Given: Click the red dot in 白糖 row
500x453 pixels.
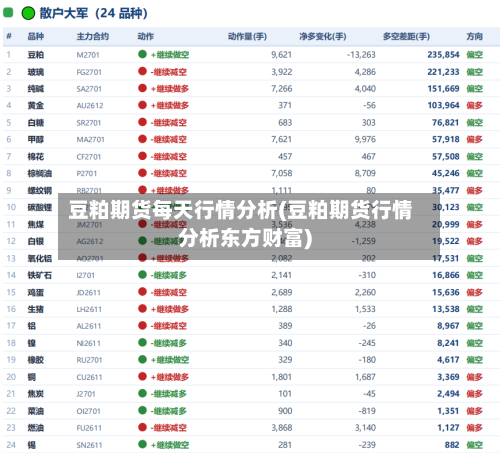Looking at the screenshot, I should tap(142, 122).
